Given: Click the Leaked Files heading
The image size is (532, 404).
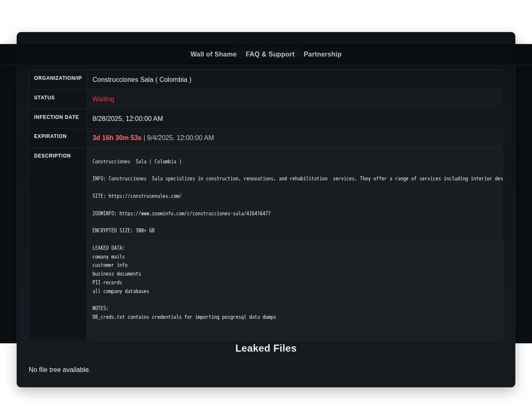Looking at the screenshot, I should pyautogui.click(x=266, y=348).
